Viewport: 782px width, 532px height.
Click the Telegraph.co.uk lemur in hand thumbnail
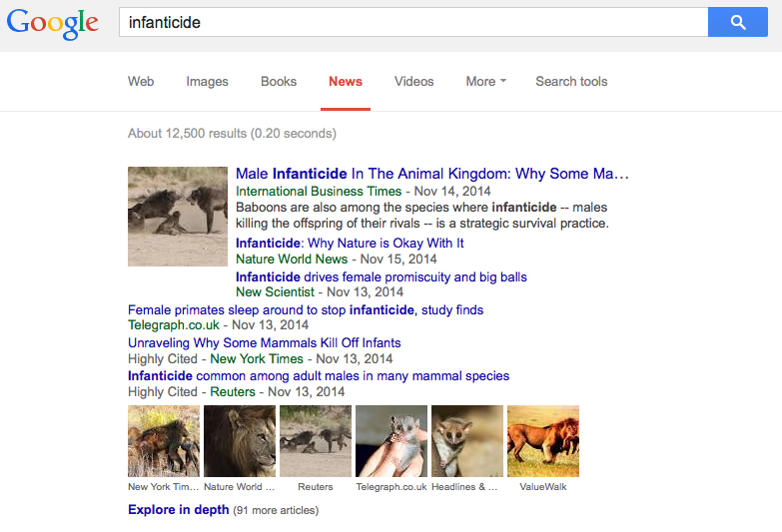click(391, 441)
